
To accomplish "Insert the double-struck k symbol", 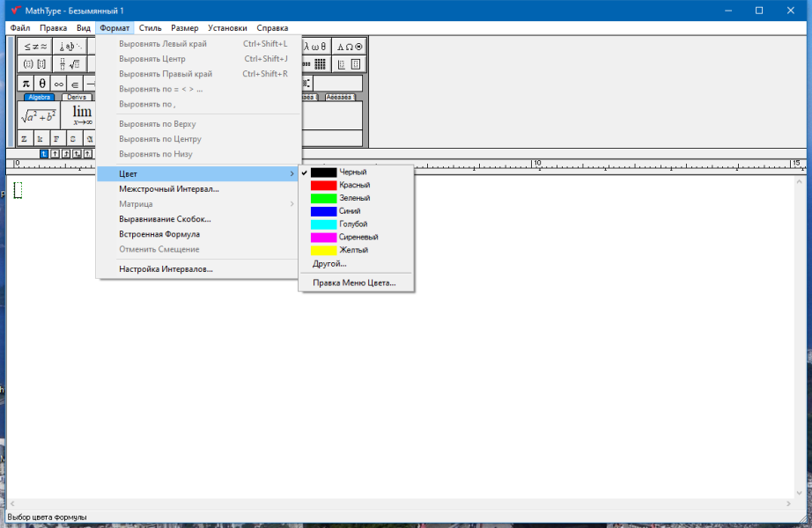I will (41, 138).
